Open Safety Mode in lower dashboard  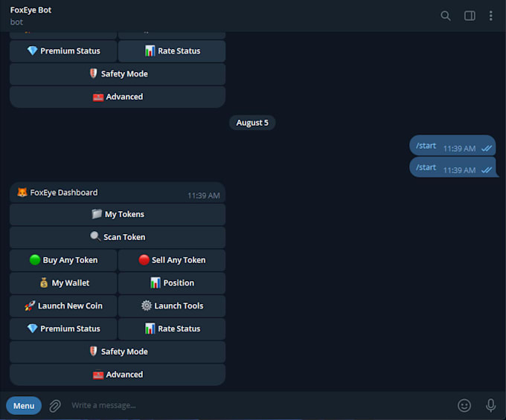point(118,352)
